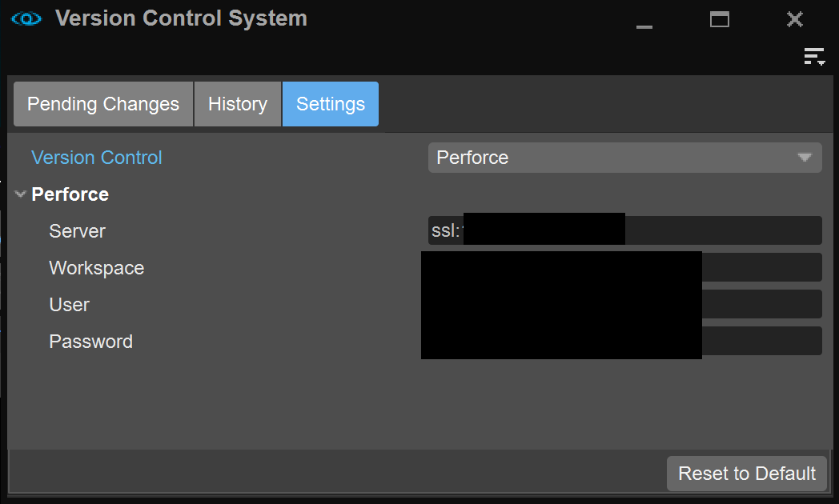Click the window title bar text
Image resolution: width=839 pixels, height=504 pixels.
pos(181,18)
